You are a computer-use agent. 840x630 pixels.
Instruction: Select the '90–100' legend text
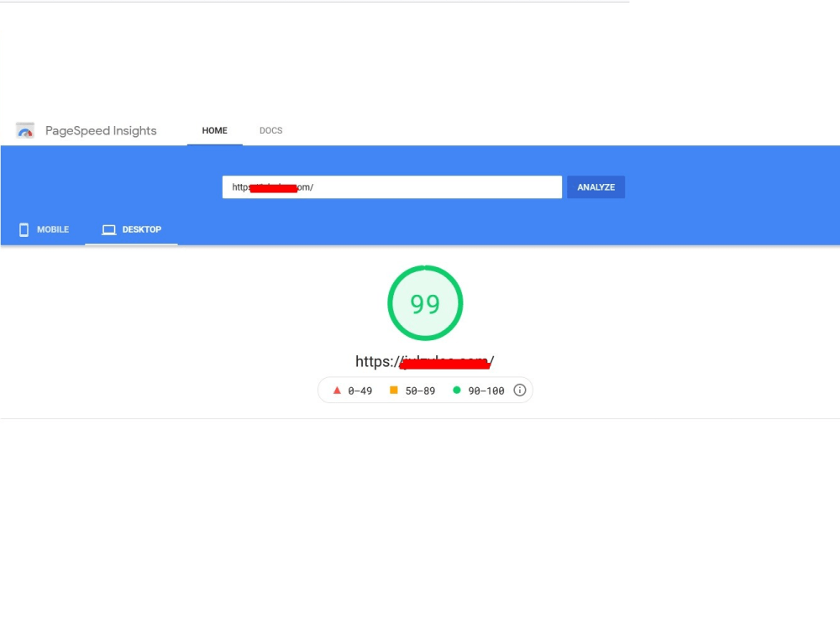pos(486,391)
